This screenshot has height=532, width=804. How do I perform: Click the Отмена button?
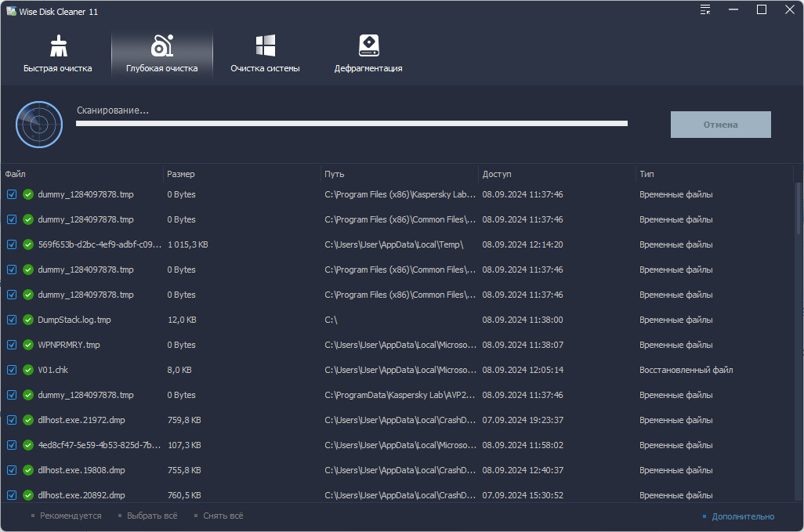[720, 125]
